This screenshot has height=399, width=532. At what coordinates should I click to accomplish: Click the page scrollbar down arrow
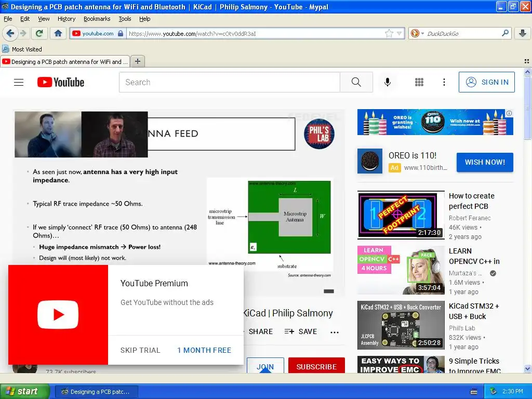pos(527,369)
